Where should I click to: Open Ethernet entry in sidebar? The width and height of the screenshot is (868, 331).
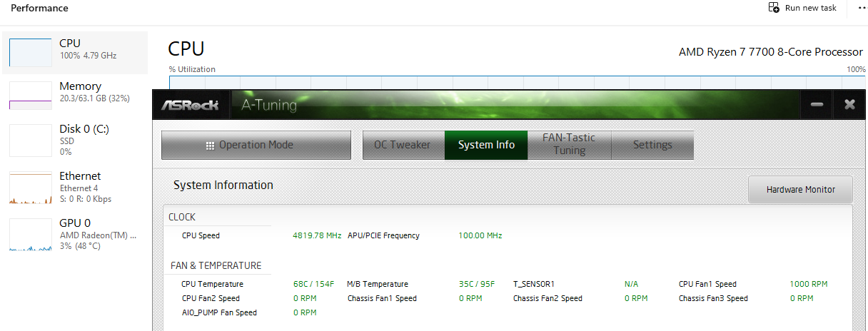74,187
